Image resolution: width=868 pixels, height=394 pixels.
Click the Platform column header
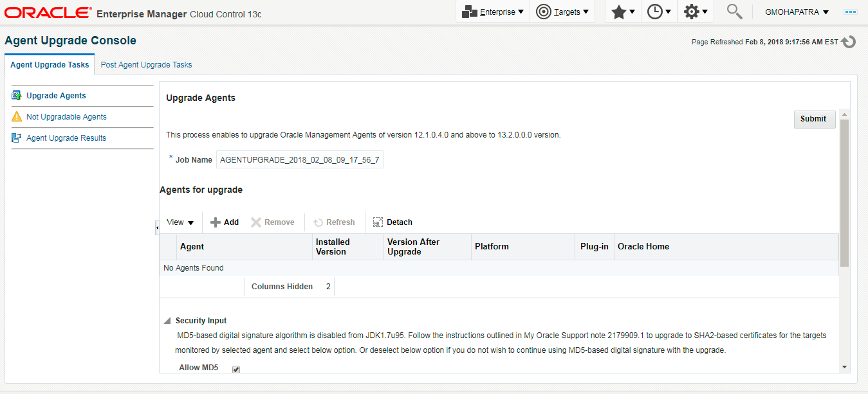523,247
